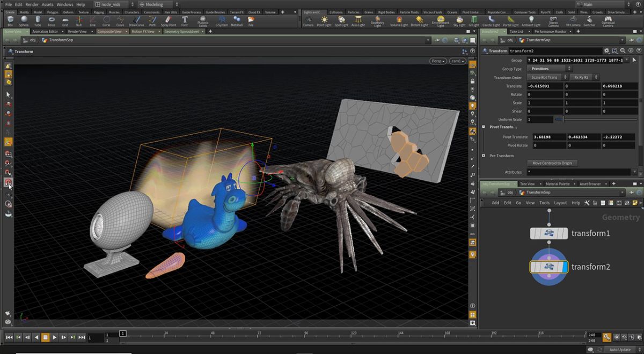Viewport: 644px width, 354px height.
Task: Select the L-System tool
Action: tap(221, 21)
